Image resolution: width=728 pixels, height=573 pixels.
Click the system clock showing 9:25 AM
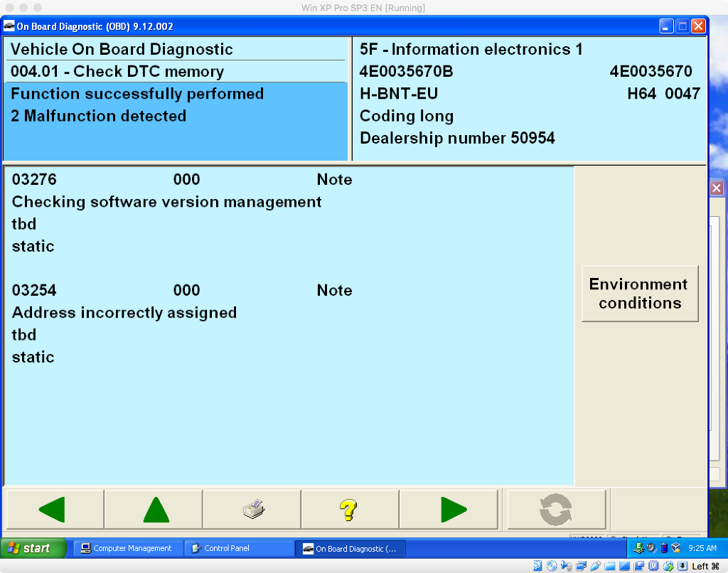pos(702,548)
